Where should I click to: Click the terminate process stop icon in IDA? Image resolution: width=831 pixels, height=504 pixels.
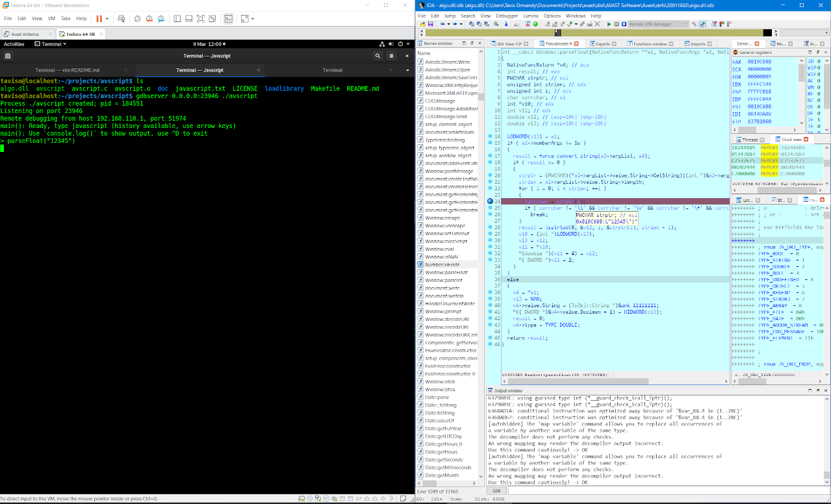click(624, 24)
